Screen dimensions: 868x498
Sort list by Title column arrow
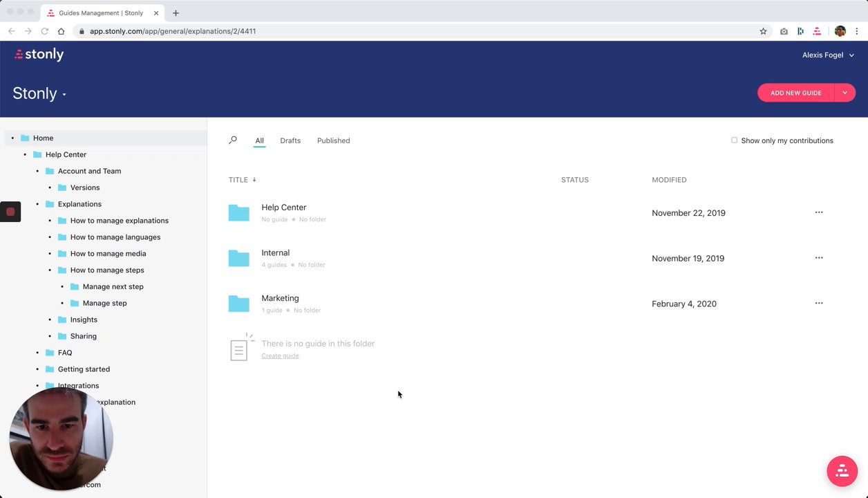point(254,180)
